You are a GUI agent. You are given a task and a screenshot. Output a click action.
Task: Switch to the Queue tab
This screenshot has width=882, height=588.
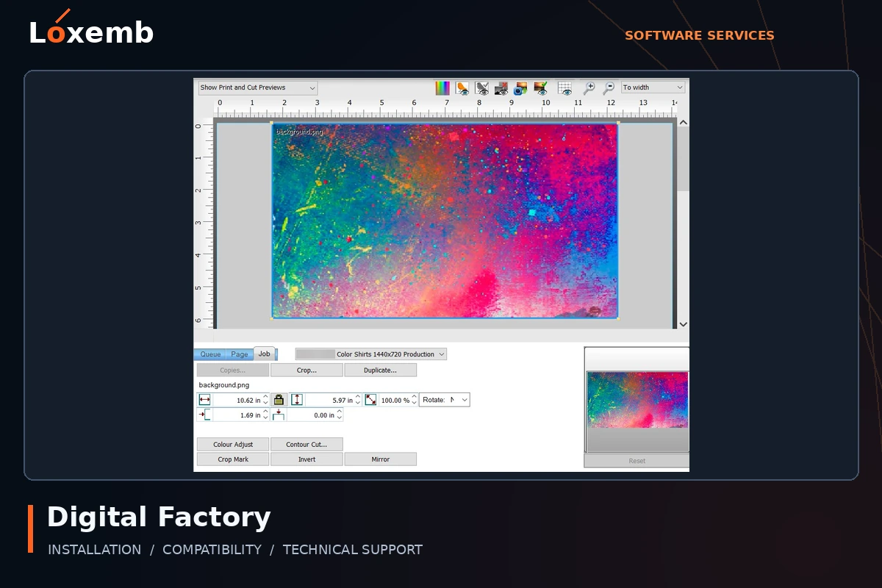(210, 354)
